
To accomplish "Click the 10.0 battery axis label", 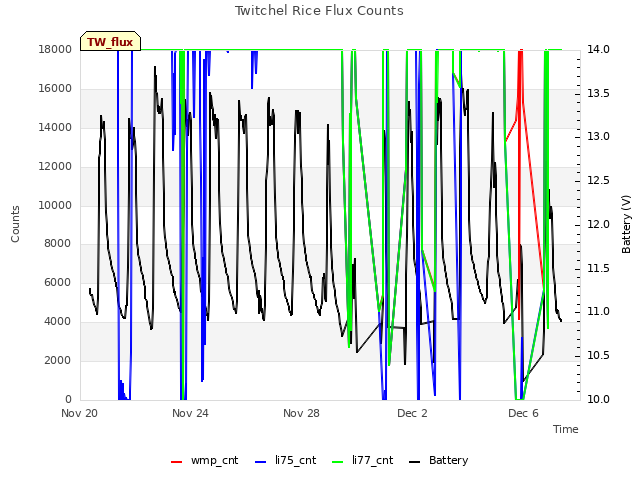I will (598, 399).
